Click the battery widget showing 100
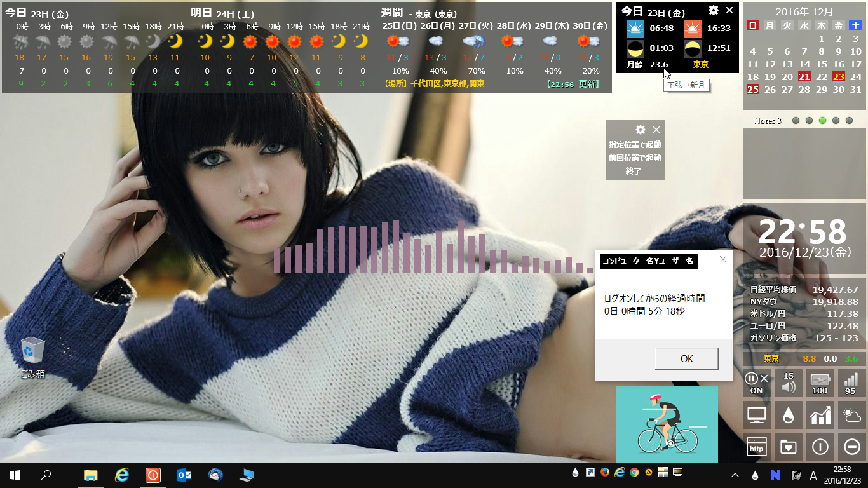This screenshot has width=868, height=488. [x=820, y=383]
